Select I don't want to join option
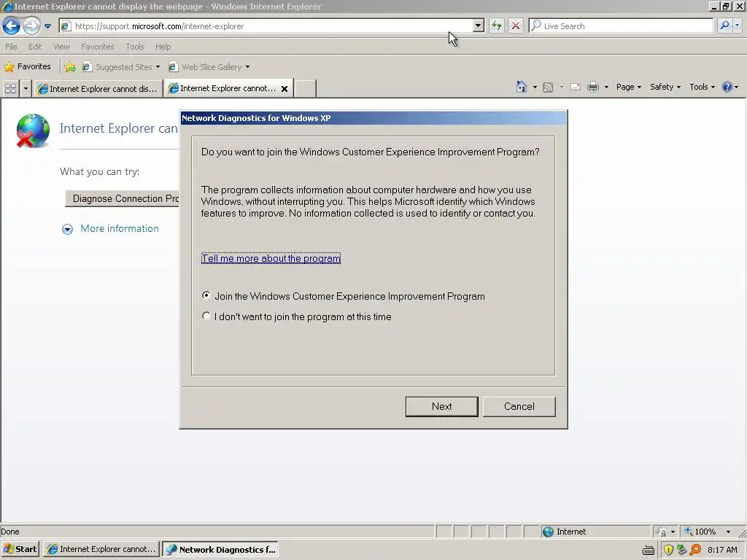This screenshot has width=747, height=560. pyautogui.click(x=296, y=316)
